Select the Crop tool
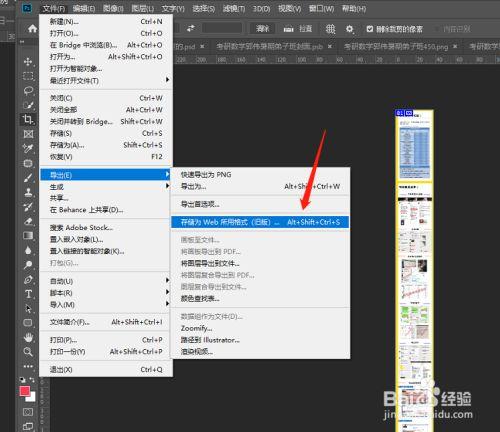500x432 pixels. coord(28,119)
